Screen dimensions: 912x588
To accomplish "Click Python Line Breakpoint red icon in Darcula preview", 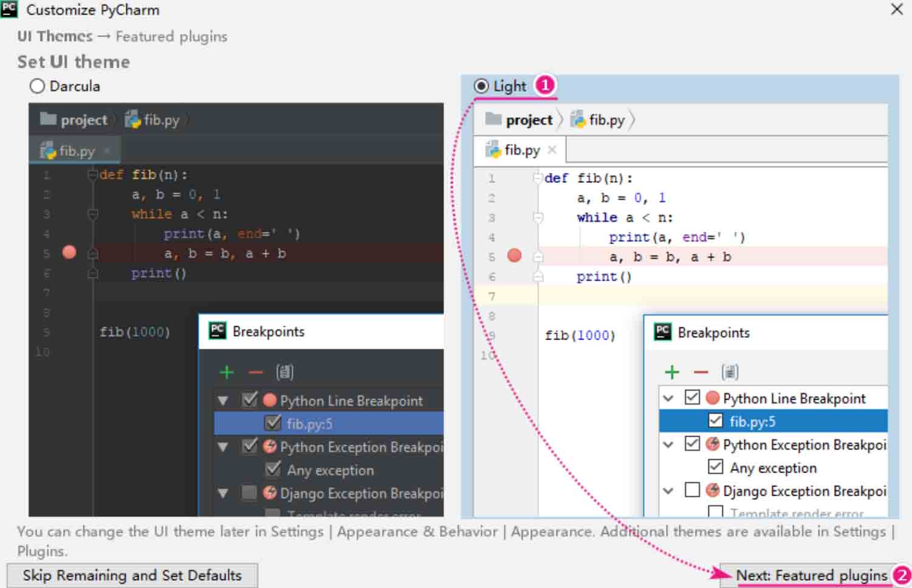I will [x=270, y=400].
